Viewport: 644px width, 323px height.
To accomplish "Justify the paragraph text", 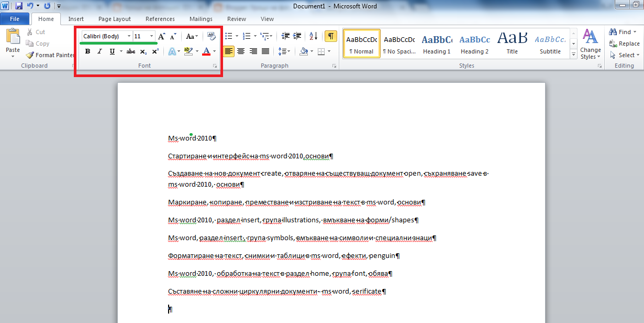I will tap(265, 51).
